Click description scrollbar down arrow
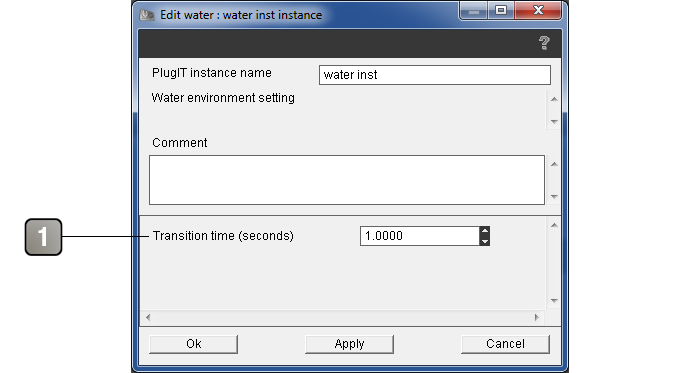 point(554,121)
